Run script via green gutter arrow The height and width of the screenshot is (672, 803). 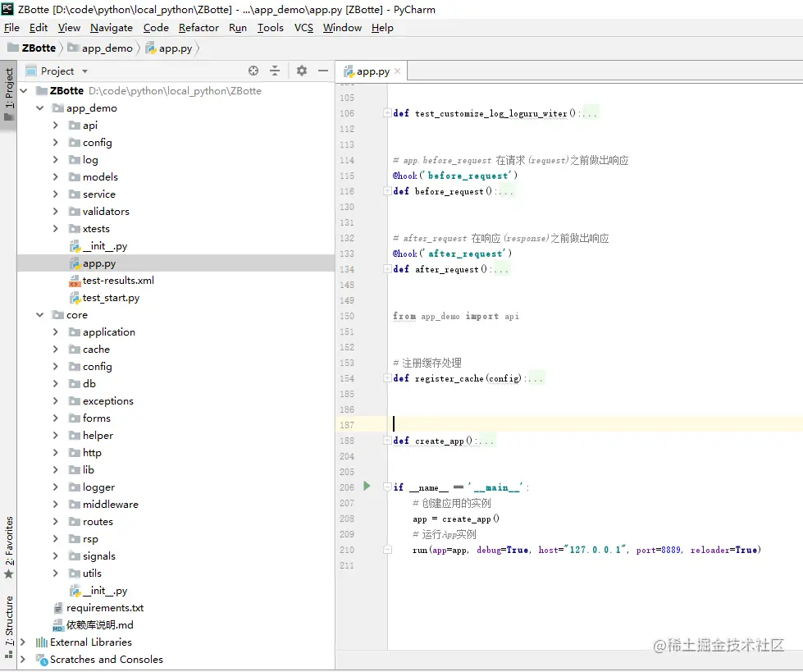click(x=367, y=486)
